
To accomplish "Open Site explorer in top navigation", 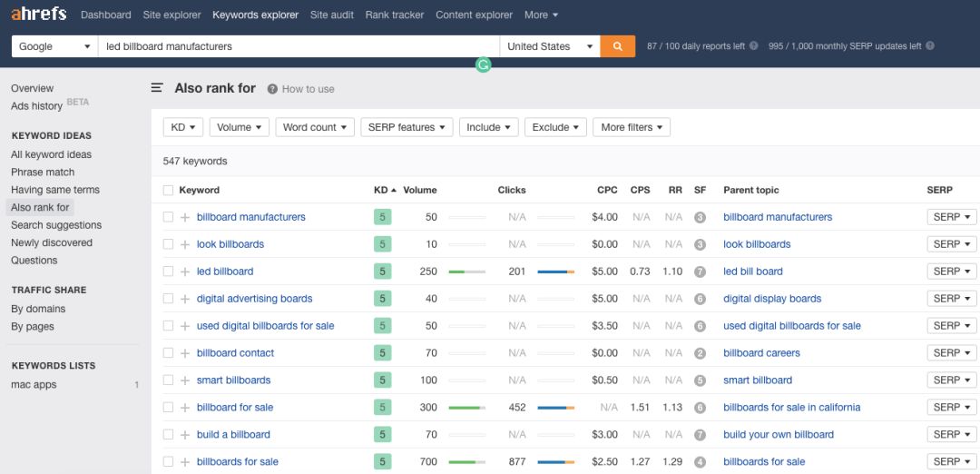I will 171,15.
